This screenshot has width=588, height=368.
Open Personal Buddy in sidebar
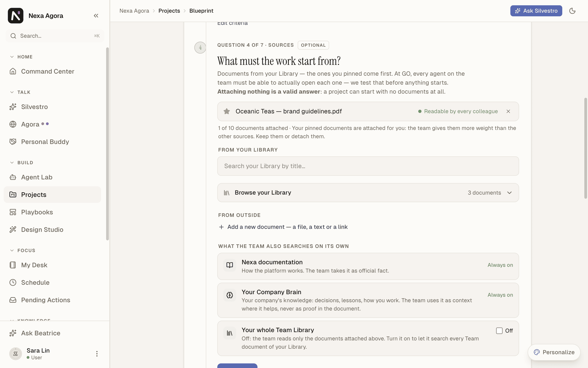pyautogui.click(x=52, y=142)
